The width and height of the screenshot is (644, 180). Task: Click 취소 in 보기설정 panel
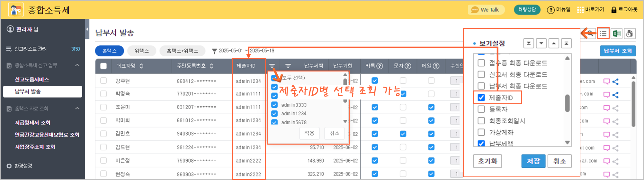click(x=559, y=161)
